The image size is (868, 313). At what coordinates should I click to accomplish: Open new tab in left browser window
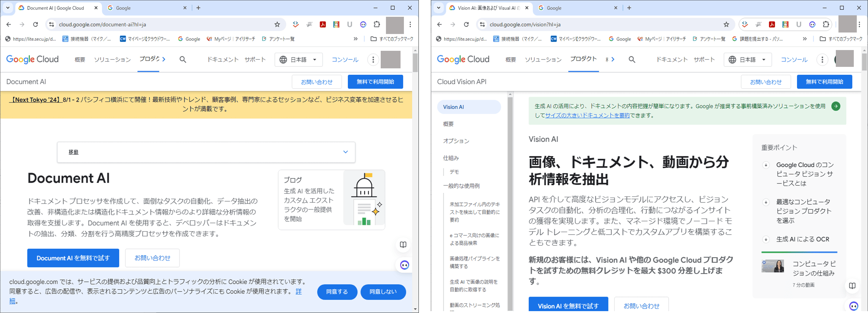(x=199, y=8)
